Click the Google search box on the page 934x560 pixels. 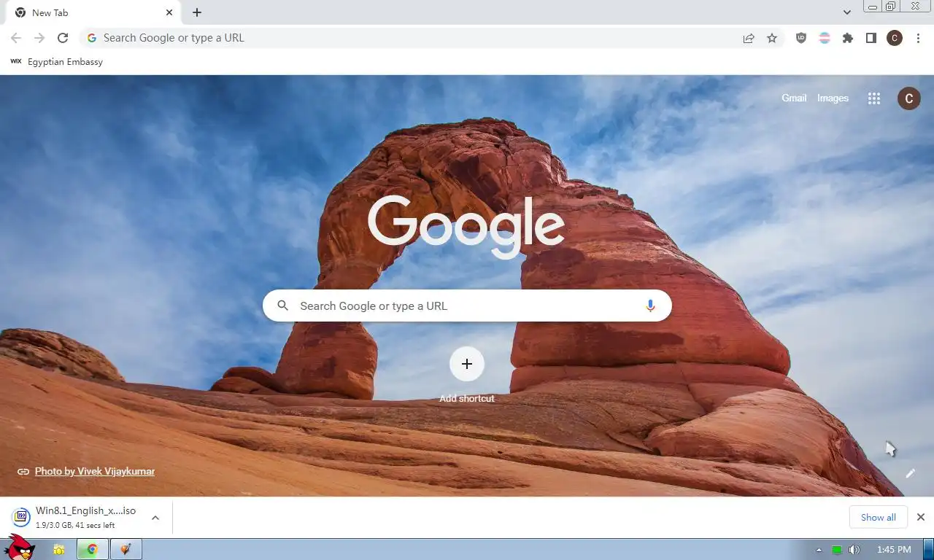coord(467,306)
